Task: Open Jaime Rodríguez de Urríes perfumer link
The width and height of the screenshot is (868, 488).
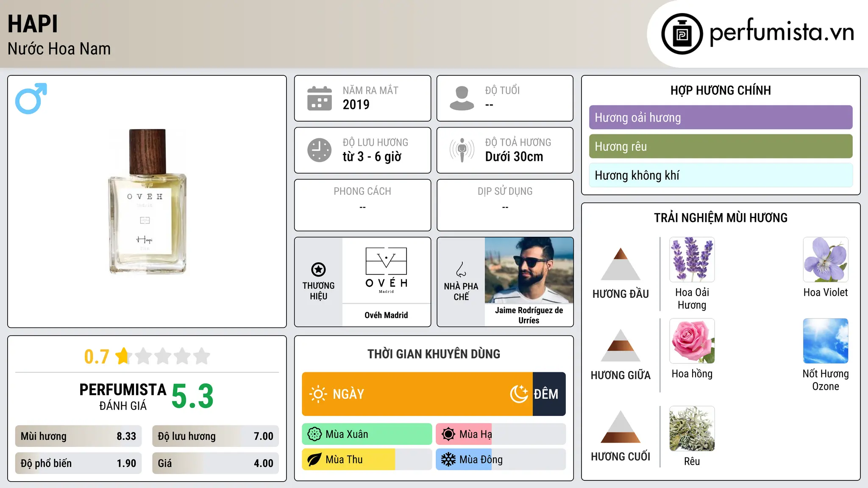Action: tap(529, 315)
